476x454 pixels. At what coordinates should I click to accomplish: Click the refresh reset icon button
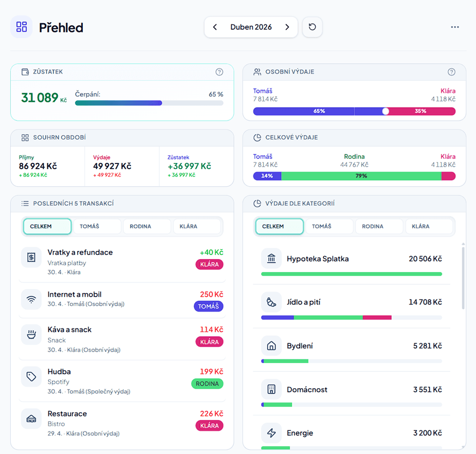click(x=312, y=27)
